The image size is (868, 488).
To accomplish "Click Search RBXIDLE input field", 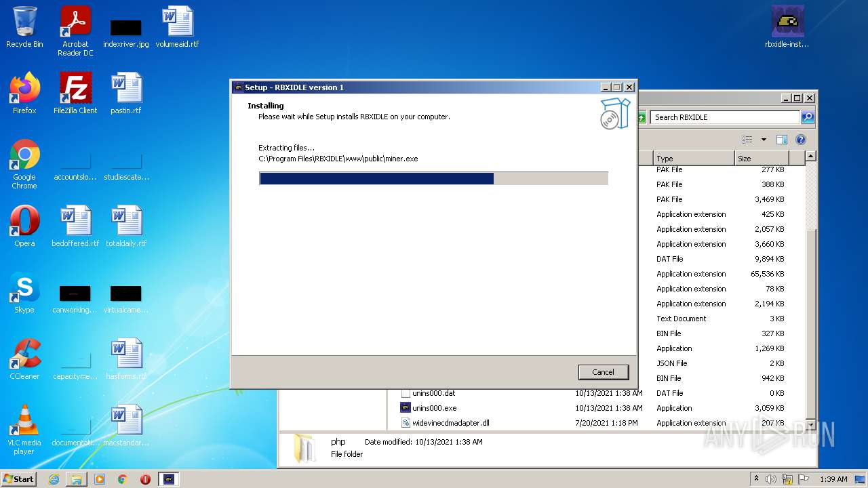I will pos(726,117).
